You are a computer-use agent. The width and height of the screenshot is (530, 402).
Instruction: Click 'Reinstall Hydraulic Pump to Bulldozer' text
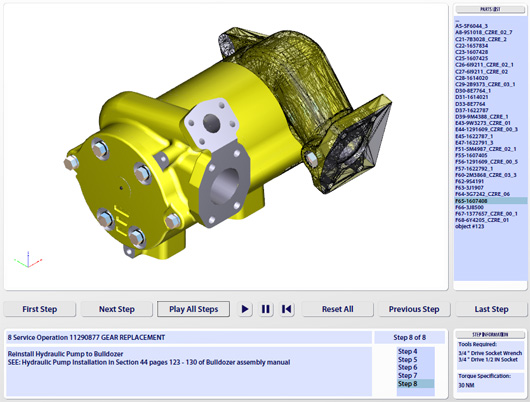[x=65, y=354]
